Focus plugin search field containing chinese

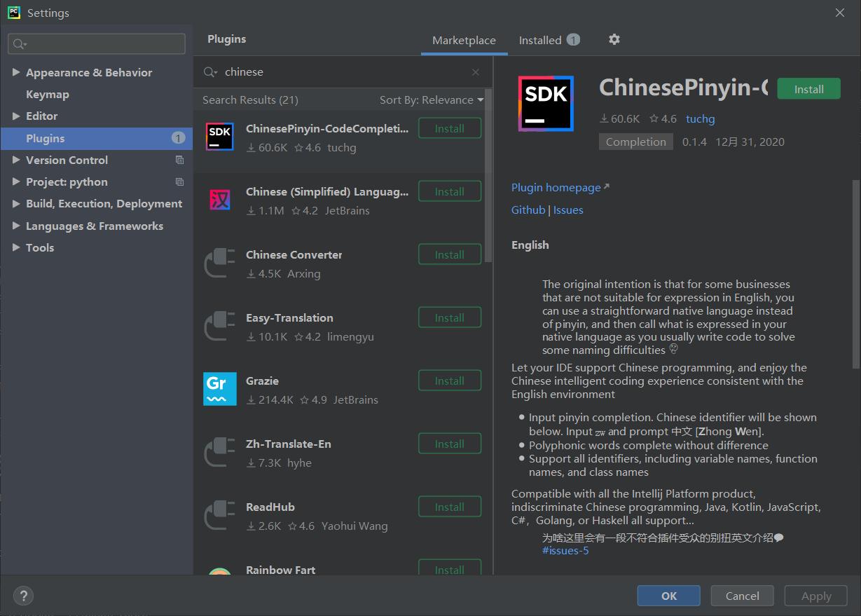coord(343,72)
